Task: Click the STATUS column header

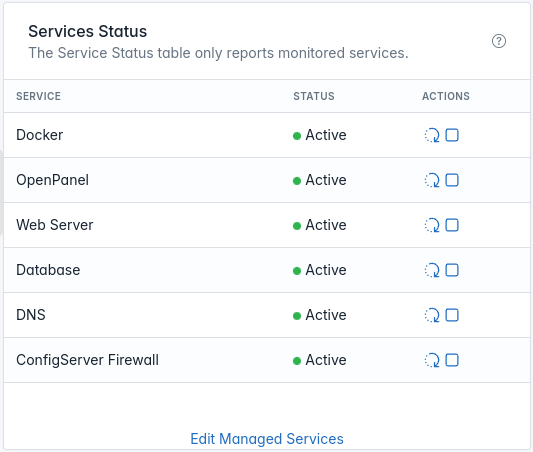Action: [314, 96]
